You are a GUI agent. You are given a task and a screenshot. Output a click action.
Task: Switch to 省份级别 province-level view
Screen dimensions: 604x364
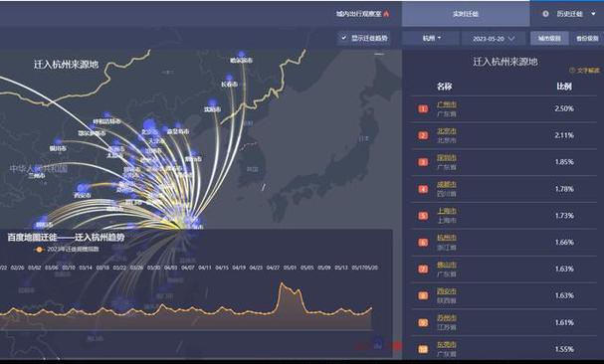pos(587,38)
